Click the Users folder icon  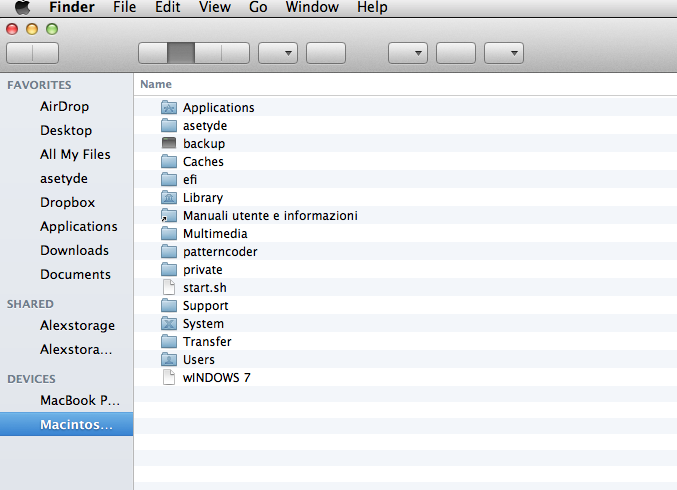click(x=169, y=360)
